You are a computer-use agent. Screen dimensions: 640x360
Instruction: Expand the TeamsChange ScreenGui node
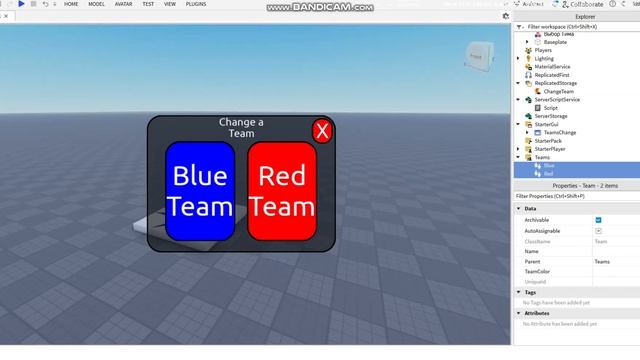527,132
